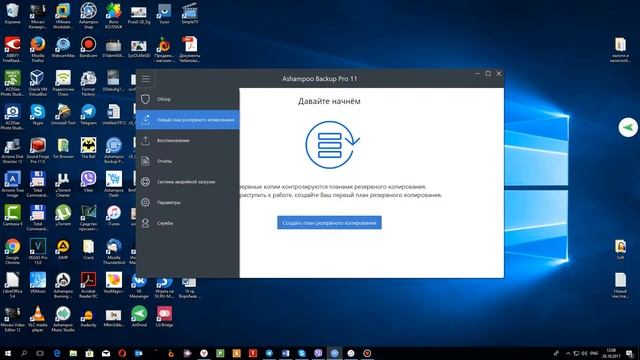640x360 pixels.
Task: Select the Vysor desktop icon
Action: 164,14
